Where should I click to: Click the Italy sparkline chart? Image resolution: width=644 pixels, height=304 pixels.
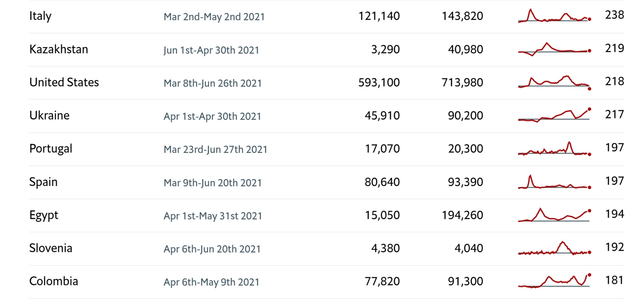[554, 16]
